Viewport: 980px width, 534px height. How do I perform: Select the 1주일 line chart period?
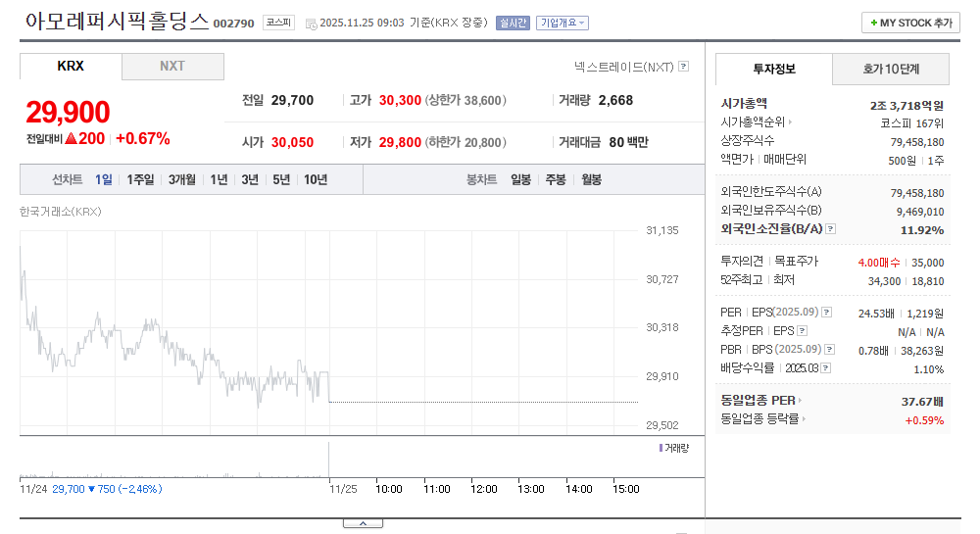coord(140,180)
